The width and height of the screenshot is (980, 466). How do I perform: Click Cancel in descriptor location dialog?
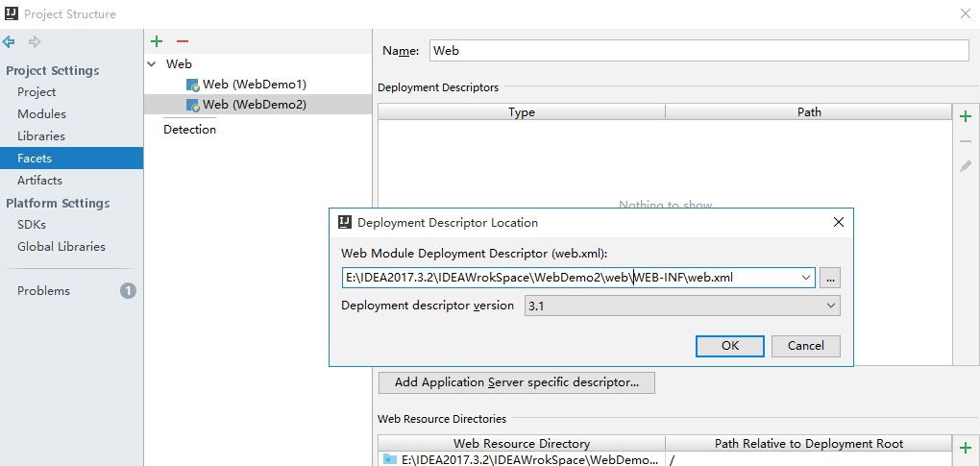point(806,346)
